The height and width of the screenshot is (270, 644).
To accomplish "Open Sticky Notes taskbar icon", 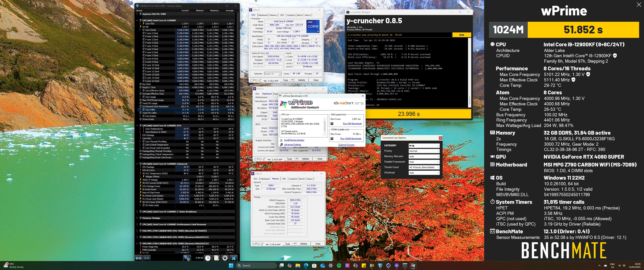I will [364, 265].
